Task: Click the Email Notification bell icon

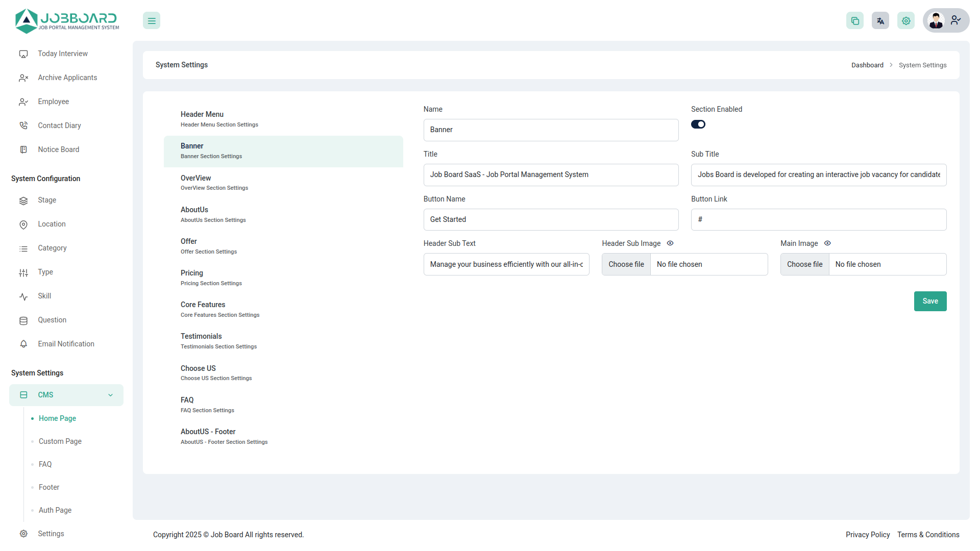Action: coord(23,344)
